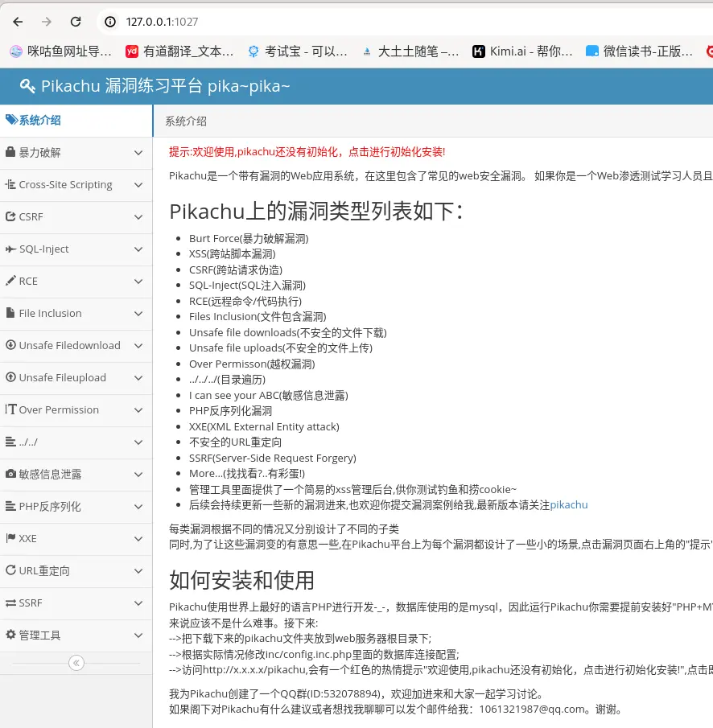Open the RCE sidebar menu
This screenshot has width=713, height=728.
(x=76, y=282)
